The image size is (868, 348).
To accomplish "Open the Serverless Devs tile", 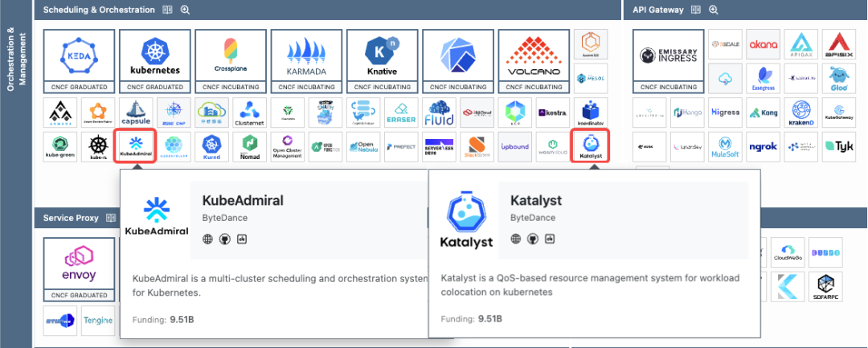I will (x=439, y=146).
